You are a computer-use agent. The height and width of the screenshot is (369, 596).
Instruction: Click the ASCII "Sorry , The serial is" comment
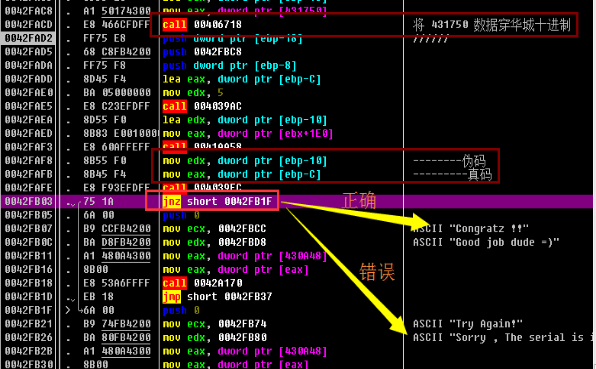click(504, 337)
